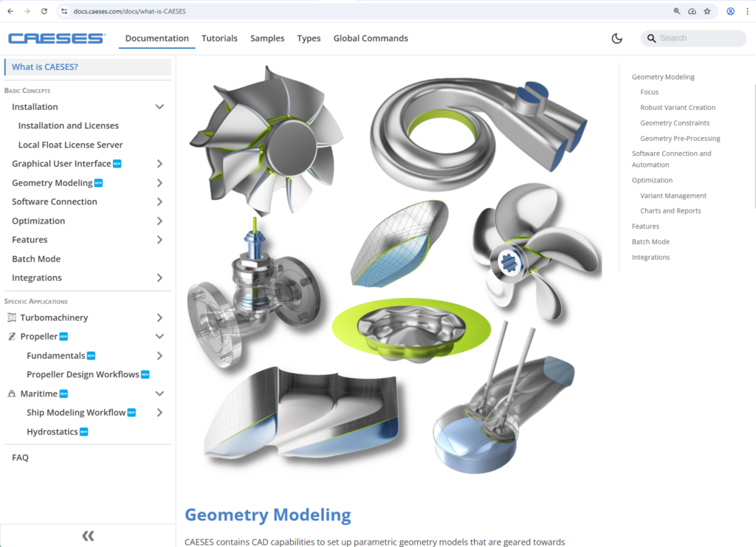Open Batch Mode in sidebar
Viewport: 756px width, 547px height.
point(36,259)
